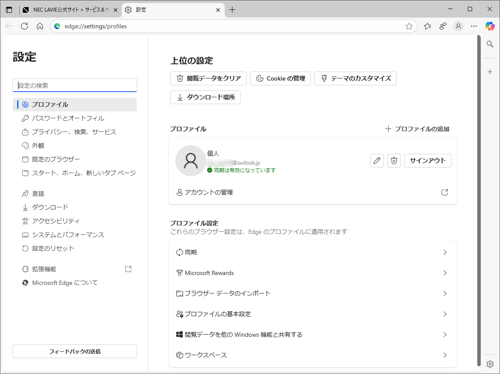Expand プロファイルの基本設定 row

point(312,314)
